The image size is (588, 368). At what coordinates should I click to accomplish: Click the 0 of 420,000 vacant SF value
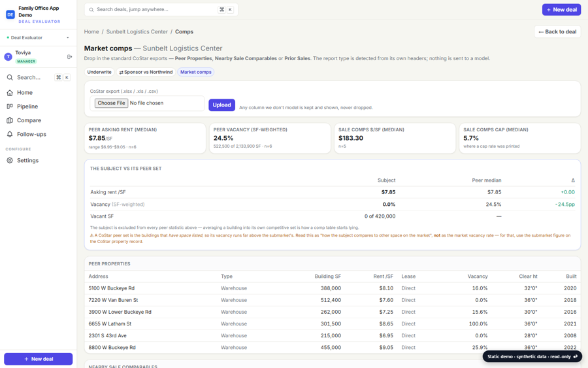(x=380, y=216)
